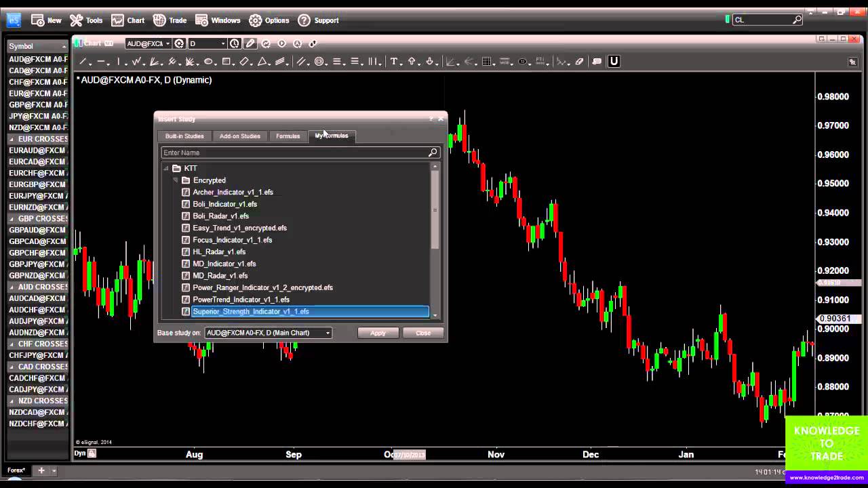The height and width of the screenshot is (488, 868).
Task: Open the New menu
Action: tap(46, 20)
